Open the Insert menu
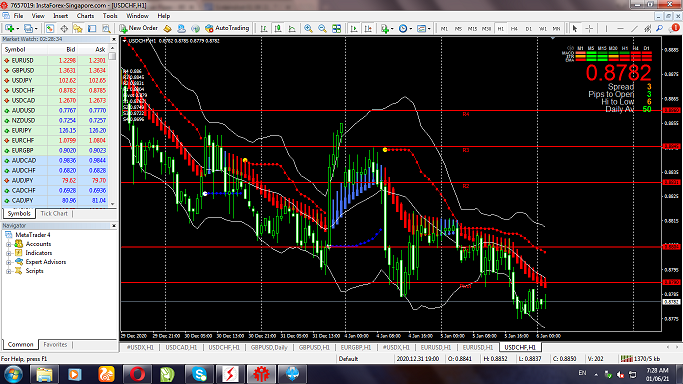The height and width of the screenshot is (384, 683). (61, 16)
